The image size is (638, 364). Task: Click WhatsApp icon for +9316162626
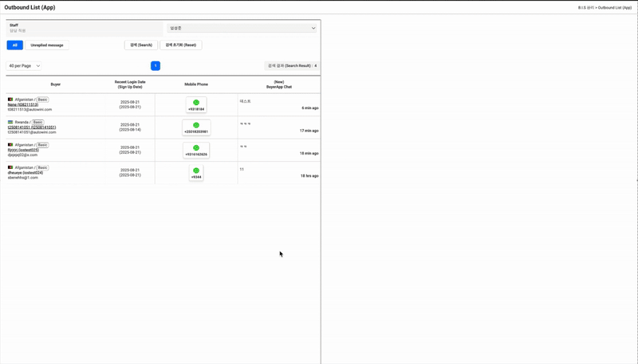tap(196, 148)
